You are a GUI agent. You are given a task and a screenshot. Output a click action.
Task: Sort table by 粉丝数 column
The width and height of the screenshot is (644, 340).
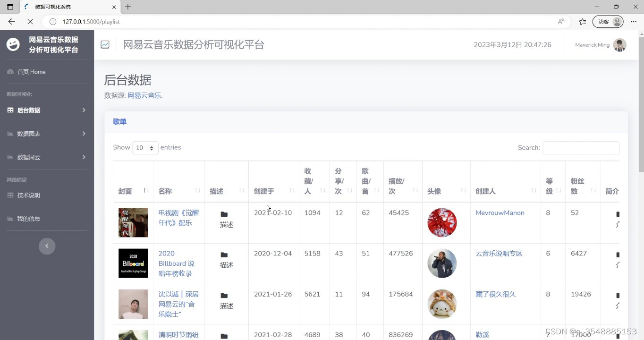(583, 182)
